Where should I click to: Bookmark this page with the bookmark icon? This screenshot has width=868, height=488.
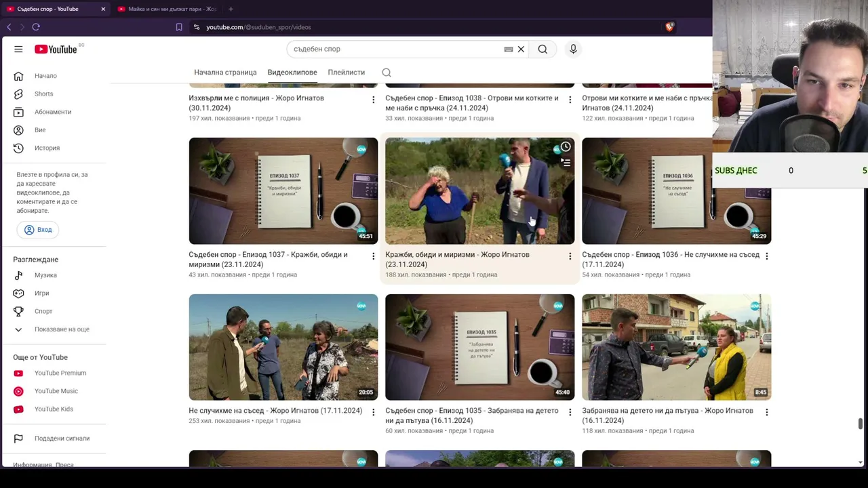click(x=179, y=27)
